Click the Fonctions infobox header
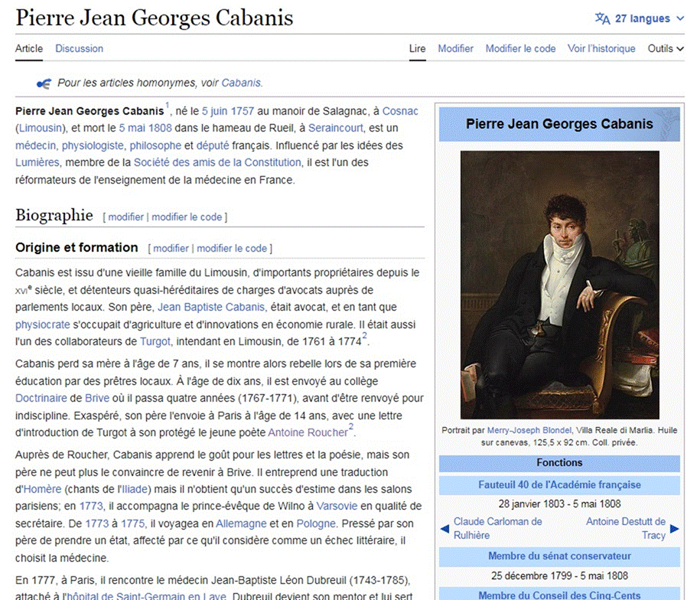The width and height of the screenshot is (700, 600). pos(559,463)
